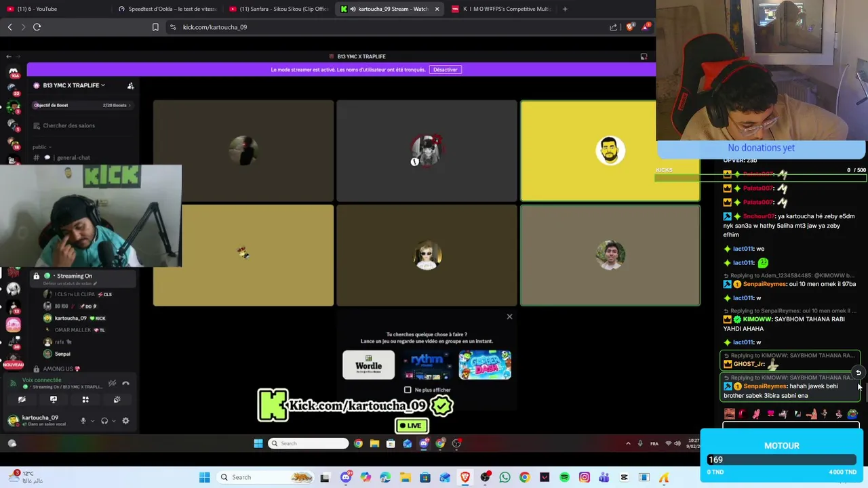Mute the microphone in Discord user panel
Image resolution: width=868 pixels, height=488 pixels.
pyautogui.click(x=83, y=421)
